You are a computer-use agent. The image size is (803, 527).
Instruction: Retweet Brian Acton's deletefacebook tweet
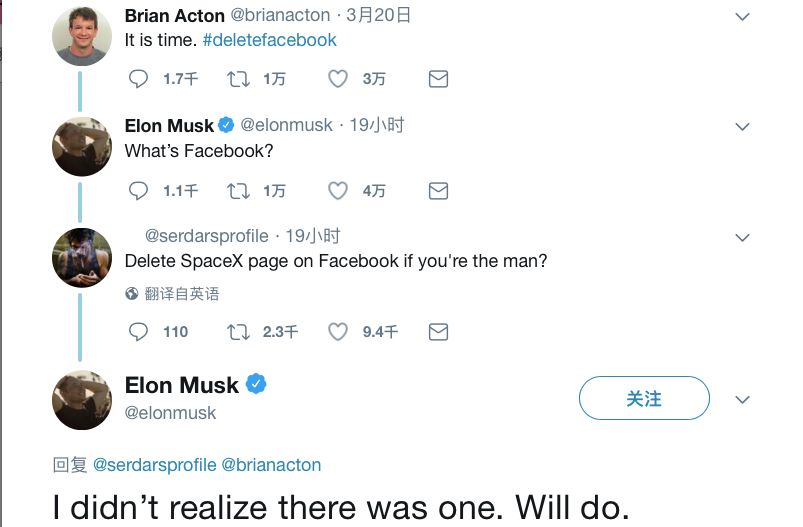pos(238,79)
